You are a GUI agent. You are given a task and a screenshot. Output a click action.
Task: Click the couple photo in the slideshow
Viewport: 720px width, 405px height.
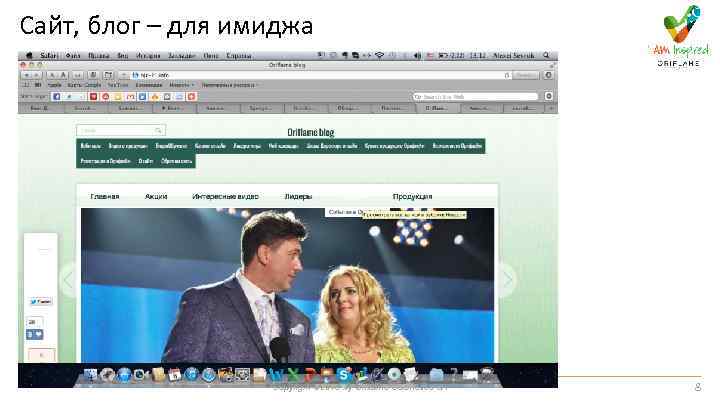[287, 285]
